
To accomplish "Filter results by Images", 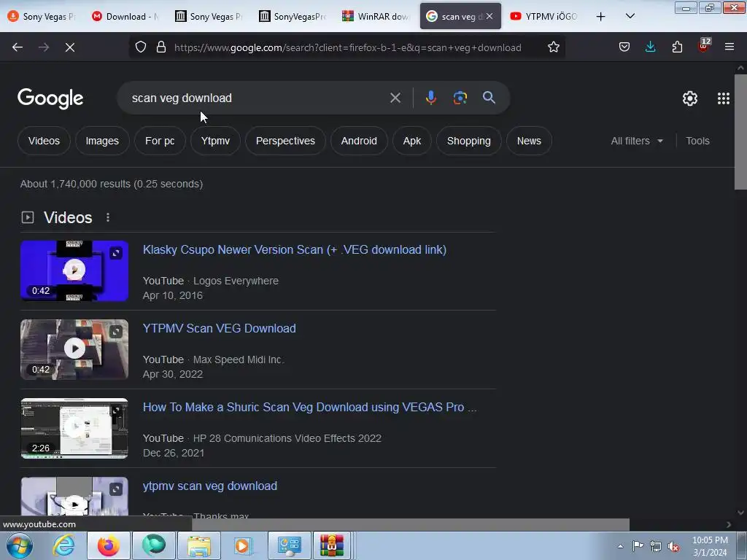I will (x=102, y=141).
